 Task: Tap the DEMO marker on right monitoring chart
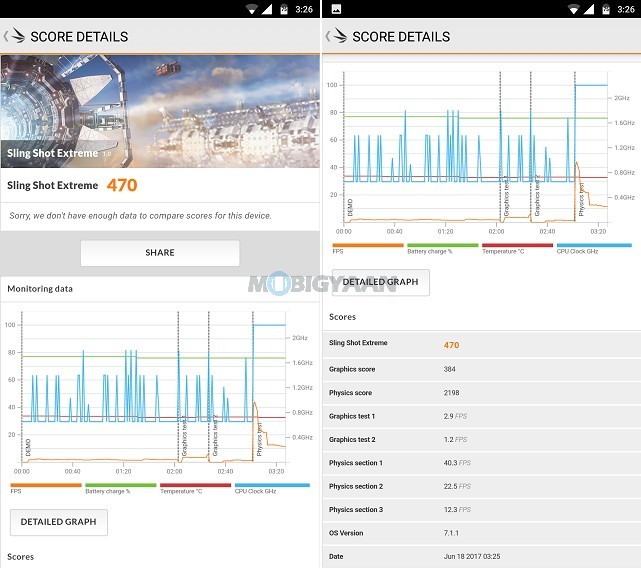click(350, 207)
